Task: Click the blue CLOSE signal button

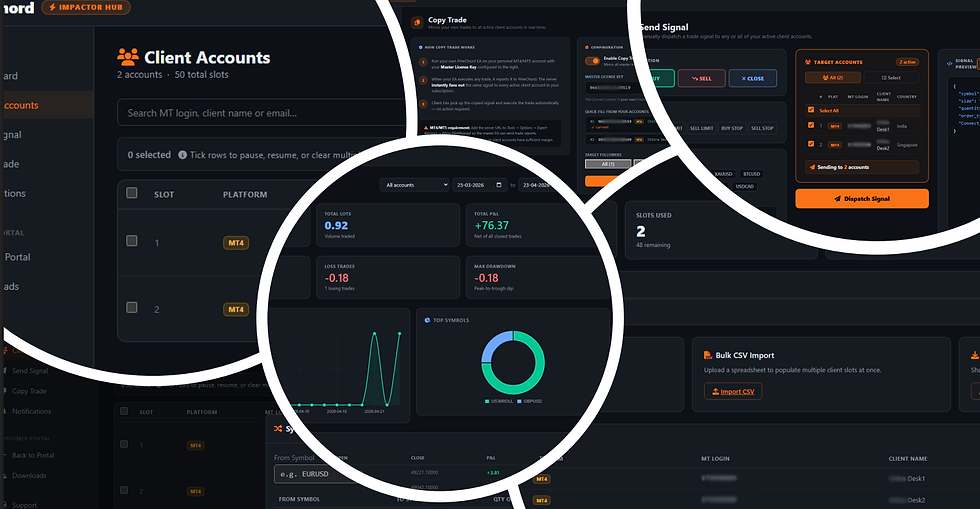Action: (752, 78)
